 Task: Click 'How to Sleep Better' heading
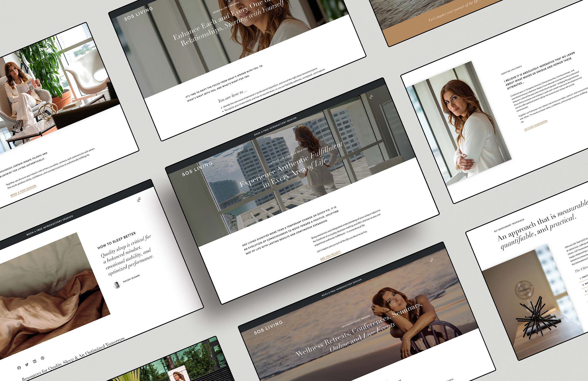tap(117, 241)
